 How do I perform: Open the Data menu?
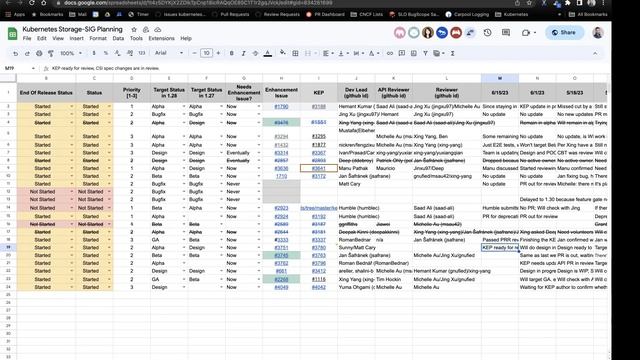[x=118, y=38]
